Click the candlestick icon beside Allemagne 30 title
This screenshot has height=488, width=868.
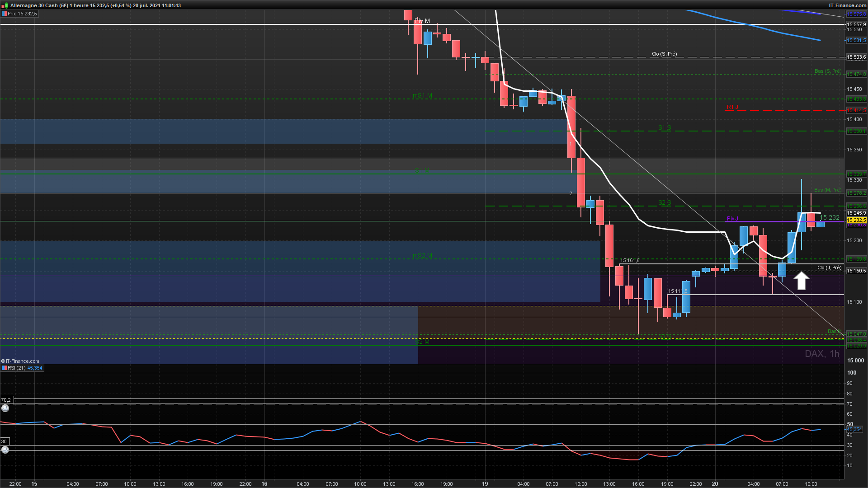5,5
